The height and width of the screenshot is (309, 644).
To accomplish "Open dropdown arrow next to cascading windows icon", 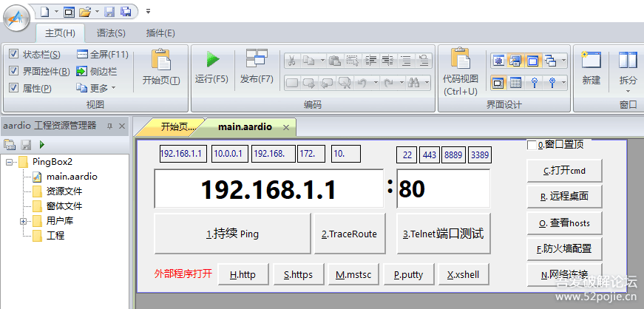I will click(x=563, y=61).
